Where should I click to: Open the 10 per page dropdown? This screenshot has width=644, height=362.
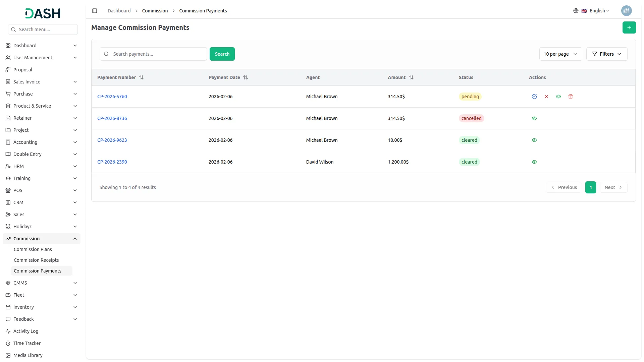pyautogui.click(x=560, y=54)
